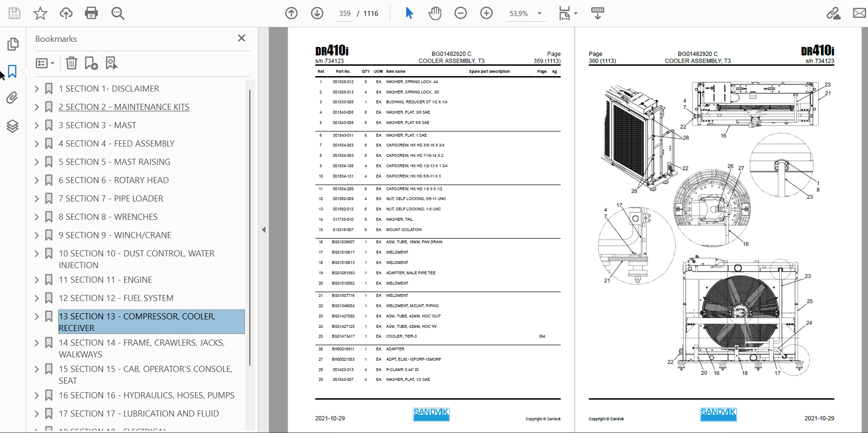
Task: Click COOLER, TIER-3 item name
Action: pos(401,337)
